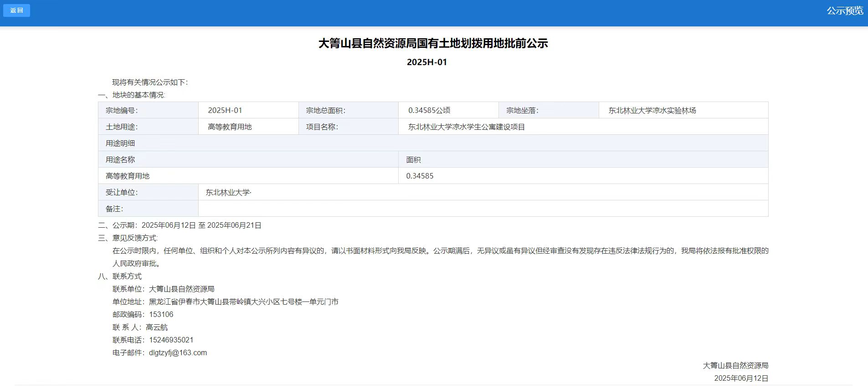Click the 联系人 高云航 line

[x=140, y=327]
